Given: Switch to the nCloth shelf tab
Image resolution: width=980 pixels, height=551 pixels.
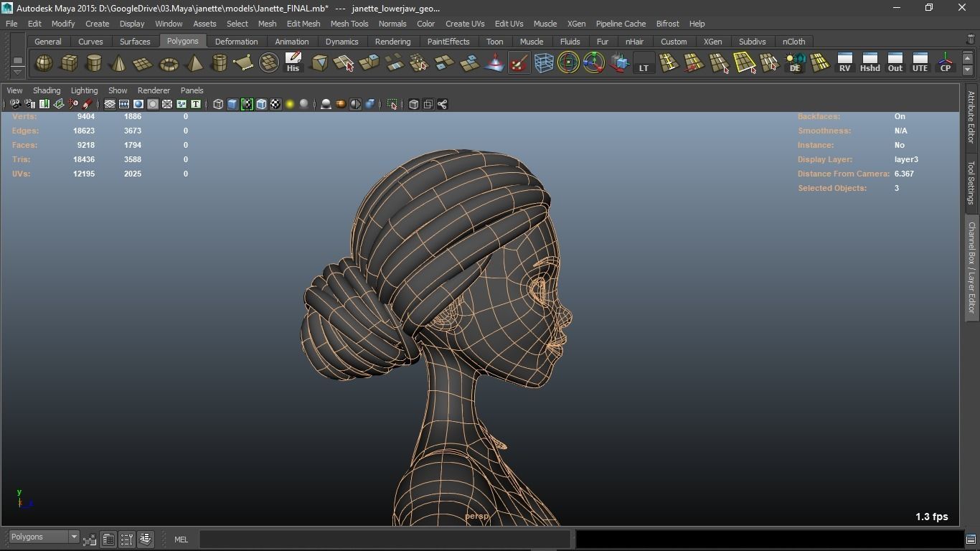Looking at the screenshot, I should [x=793, y=42].
